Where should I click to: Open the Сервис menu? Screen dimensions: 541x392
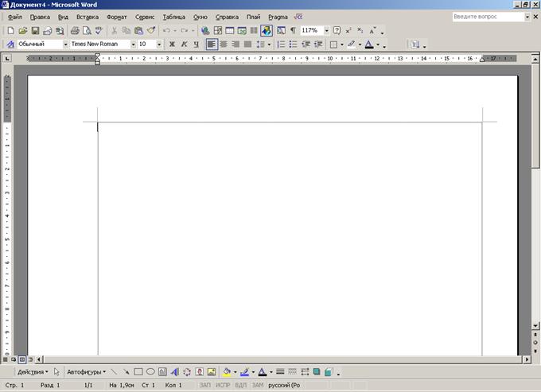[145, 17]
